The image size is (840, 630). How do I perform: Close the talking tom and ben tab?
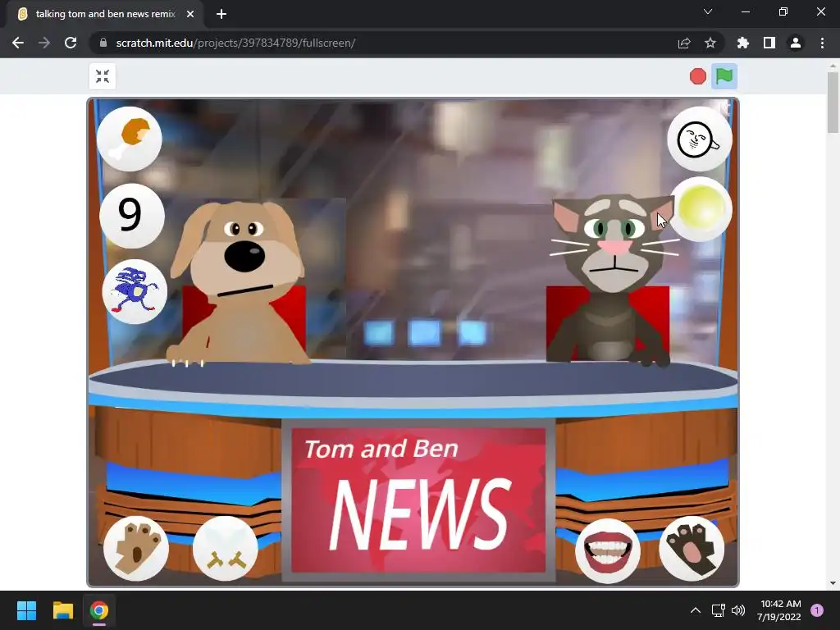190,15
